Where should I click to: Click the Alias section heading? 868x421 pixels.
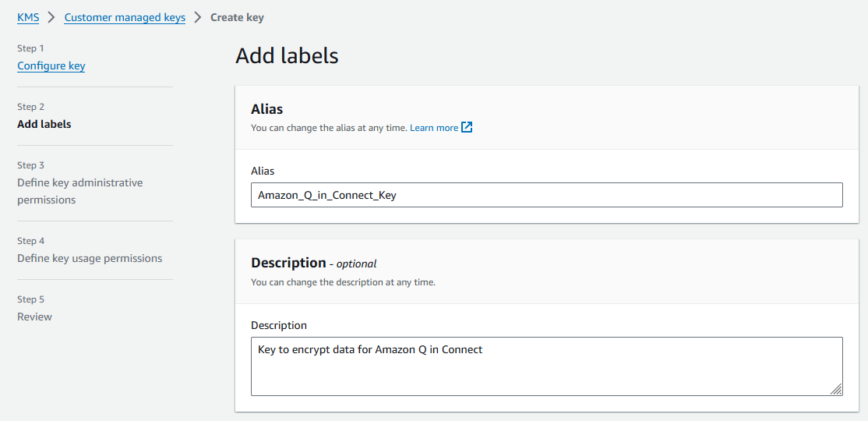pyautogui.click(x=266, y=109)
